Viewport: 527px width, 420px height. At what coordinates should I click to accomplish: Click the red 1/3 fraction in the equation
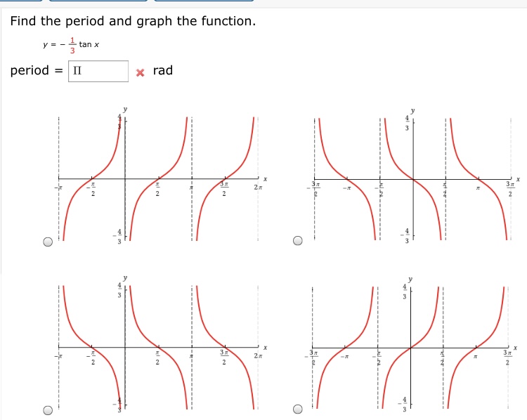[x=72, y=46]
